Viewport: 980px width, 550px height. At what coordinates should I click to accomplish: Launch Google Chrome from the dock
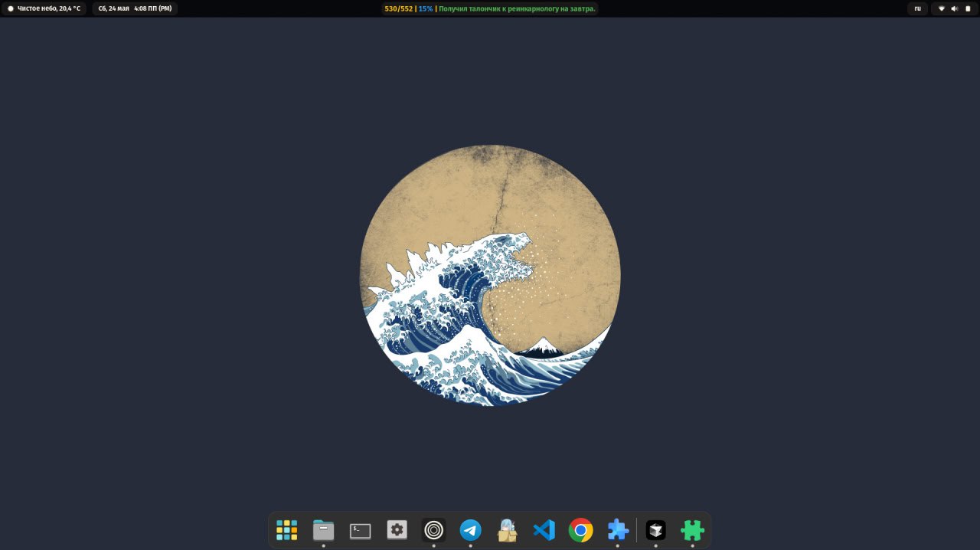580,530
